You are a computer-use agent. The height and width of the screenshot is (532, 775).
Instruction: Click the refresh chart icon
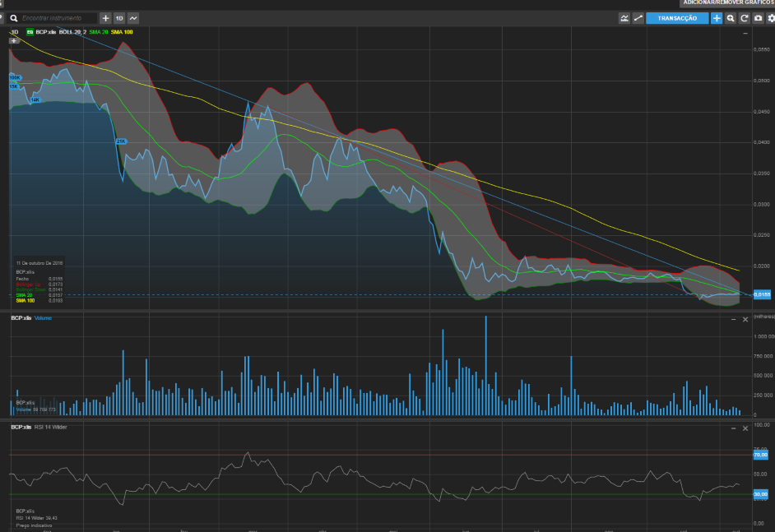pyautogui.click(x=744, y=18)
